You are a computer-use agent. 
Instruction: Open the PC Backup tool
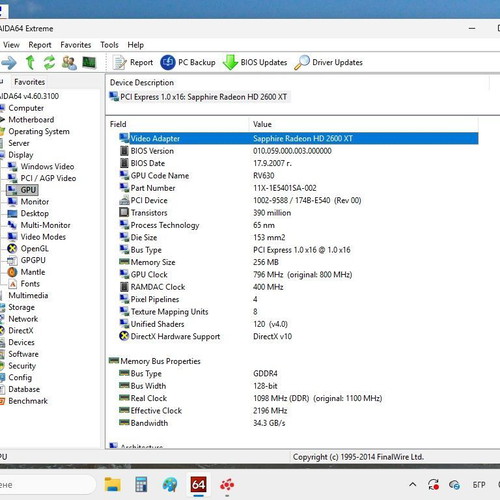pos(188,62)
